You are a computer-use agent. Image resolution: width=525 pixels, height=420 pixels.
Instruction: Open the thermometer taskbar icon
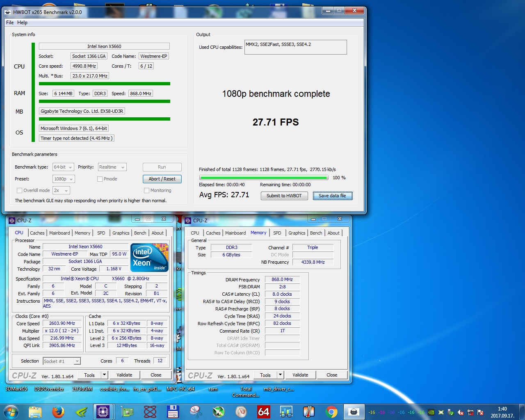[x=308, y=411]
